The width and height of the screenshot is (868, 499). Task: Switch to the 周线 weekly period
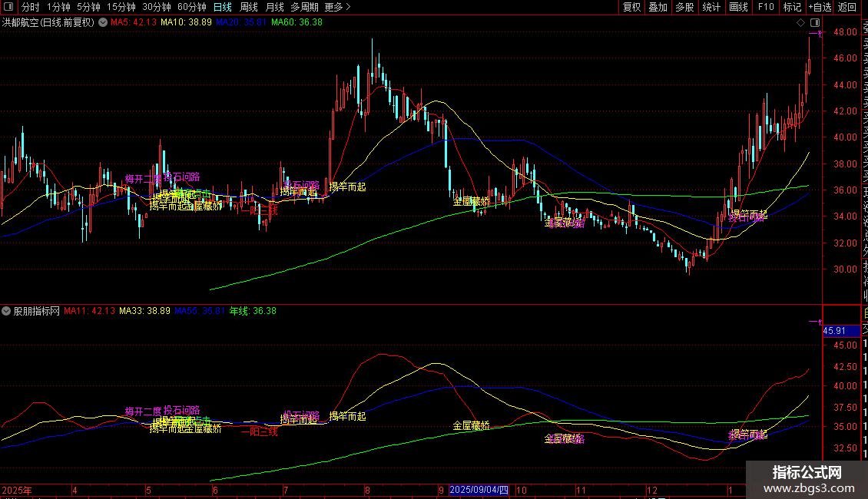click(x=249, y=7)
